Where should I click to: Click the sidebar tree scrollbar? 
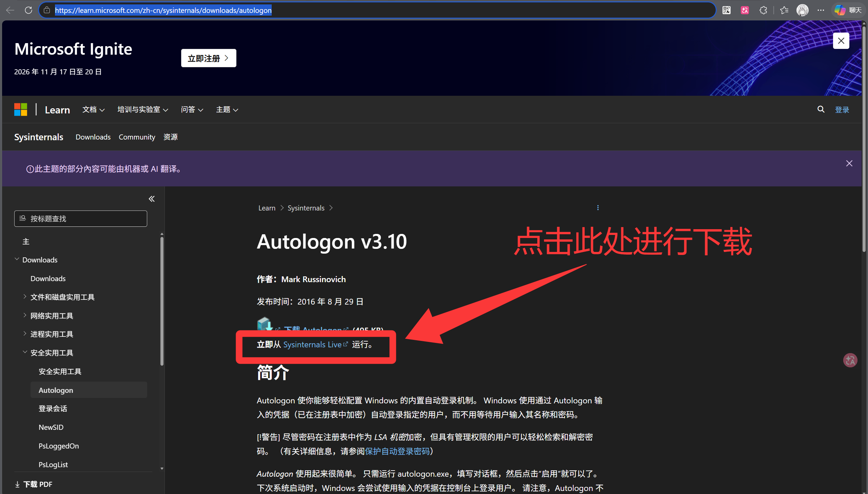pos(162,301)
